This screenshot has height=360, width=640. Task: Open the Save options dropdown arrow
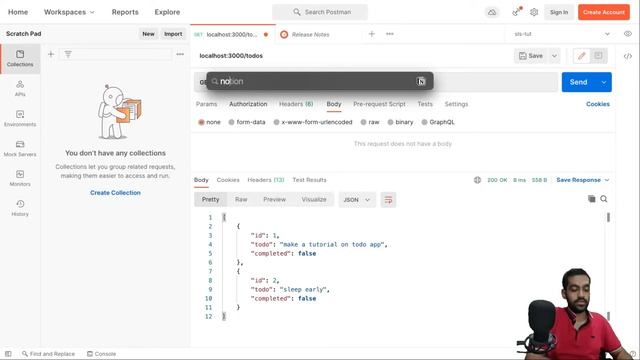point(554,56)
